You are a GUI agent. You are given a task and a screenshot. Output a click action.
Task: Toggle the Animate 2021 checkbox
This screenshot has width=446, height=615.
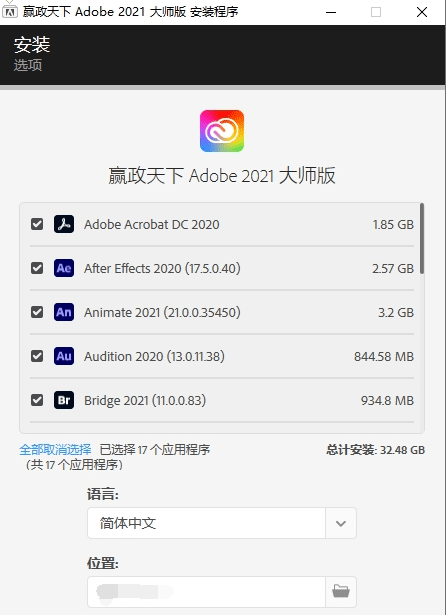pos(37,312)
